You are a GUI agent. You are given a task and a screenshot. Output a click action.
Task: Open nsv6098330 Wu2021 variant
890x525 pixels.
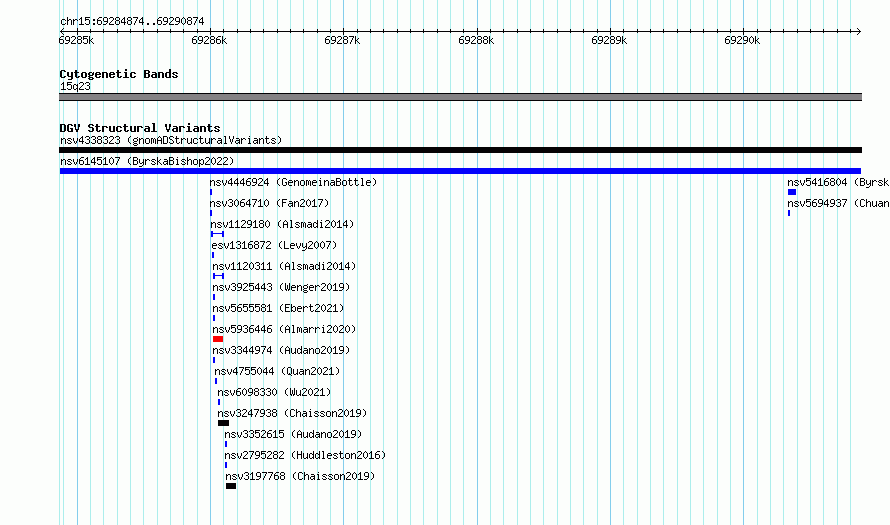(274, 392)
